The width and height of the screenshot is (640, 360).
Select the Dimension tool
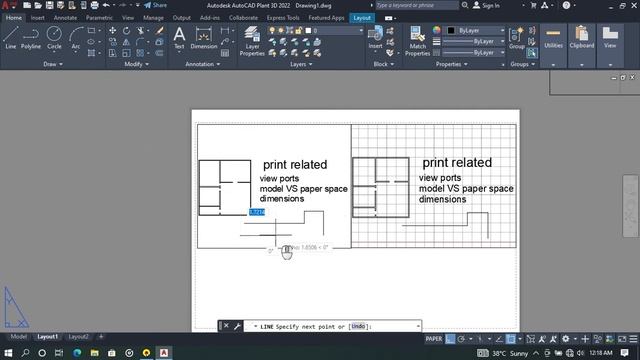[204, 38]
